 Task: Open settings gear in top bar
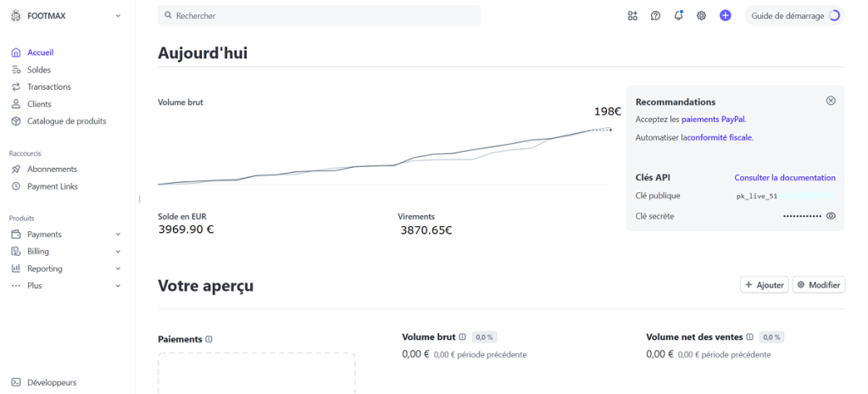pos(701,15)
